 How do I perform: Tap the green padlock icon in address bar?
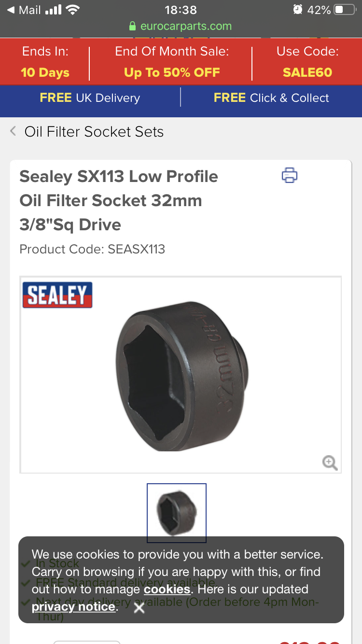click(133, 27)
